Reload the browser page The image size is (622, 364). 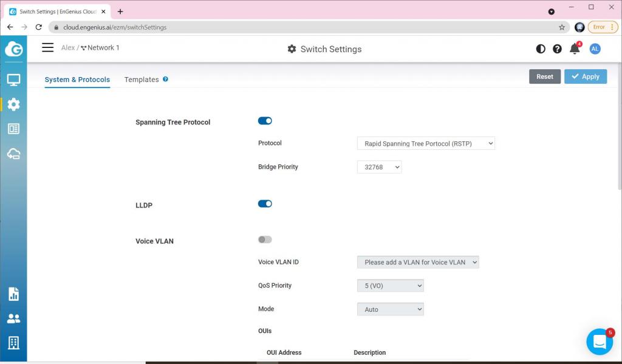pyautogui.click(x=38, y=27)
